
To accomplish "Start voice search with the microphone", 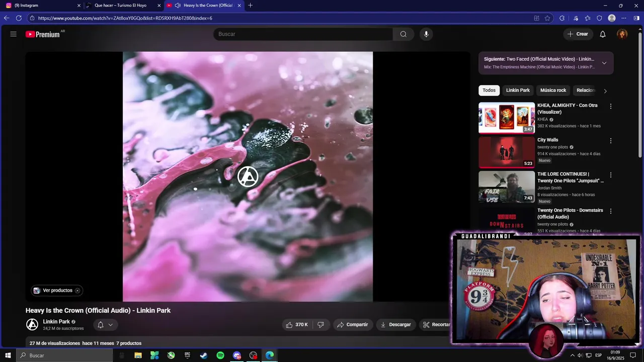I will tap(426, 34).
